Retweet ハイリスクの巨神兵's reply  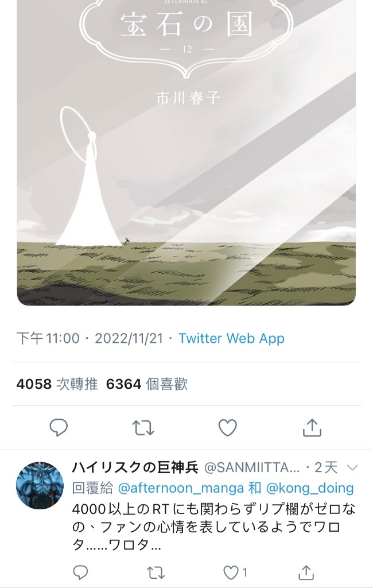pyautogui.click(x=155, y=572)
